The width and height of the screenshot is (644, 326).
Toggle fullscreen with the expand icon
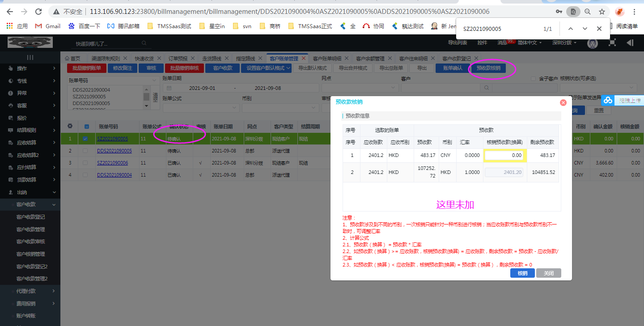tap(613, 43)
